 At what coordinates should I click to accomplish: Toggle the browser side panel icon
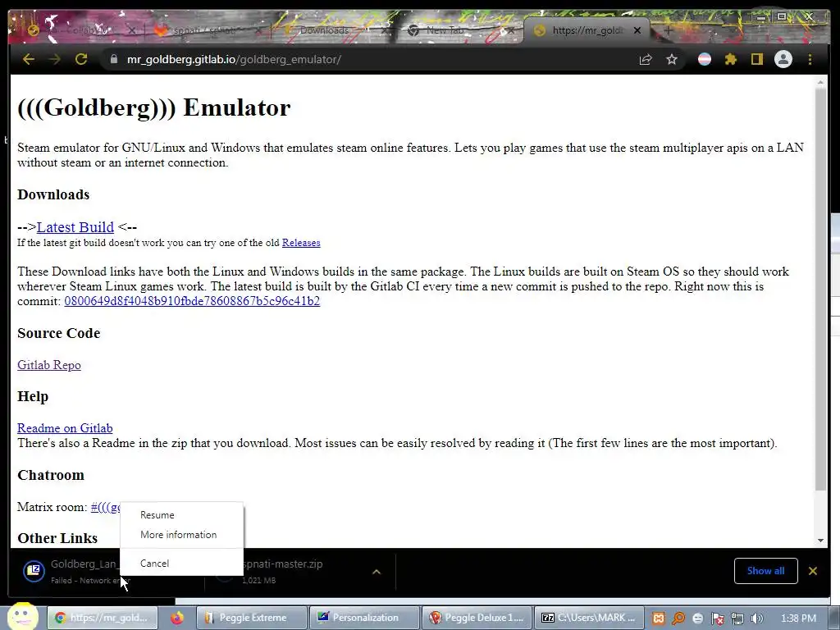pos(756,59)
